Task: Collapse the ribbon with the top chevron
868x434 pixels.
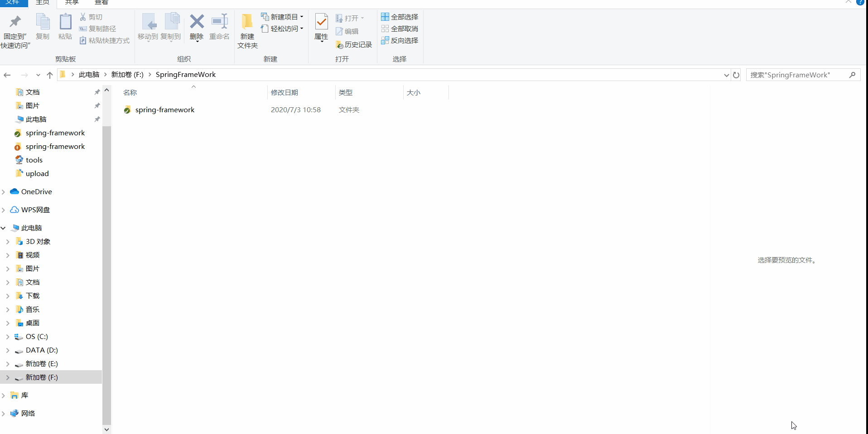Action: click(x=848, y=2)
